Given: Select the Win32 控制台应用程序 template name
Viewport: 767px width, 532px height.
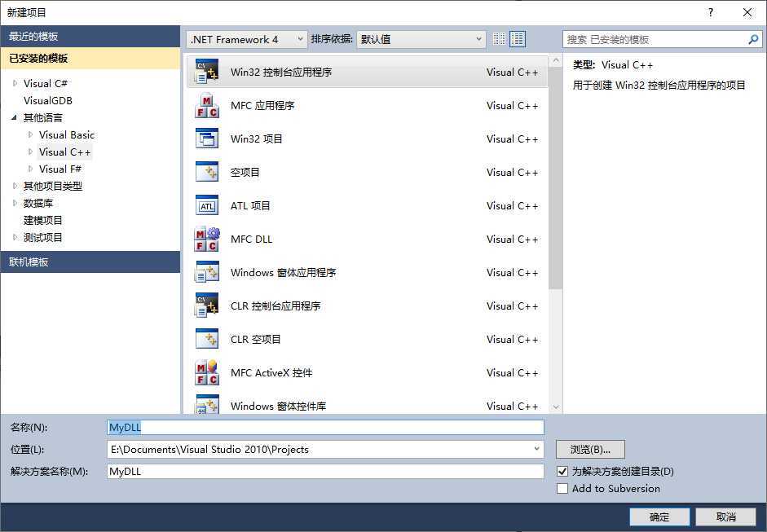Looking at the screenshot, I should tap(281, 73).
